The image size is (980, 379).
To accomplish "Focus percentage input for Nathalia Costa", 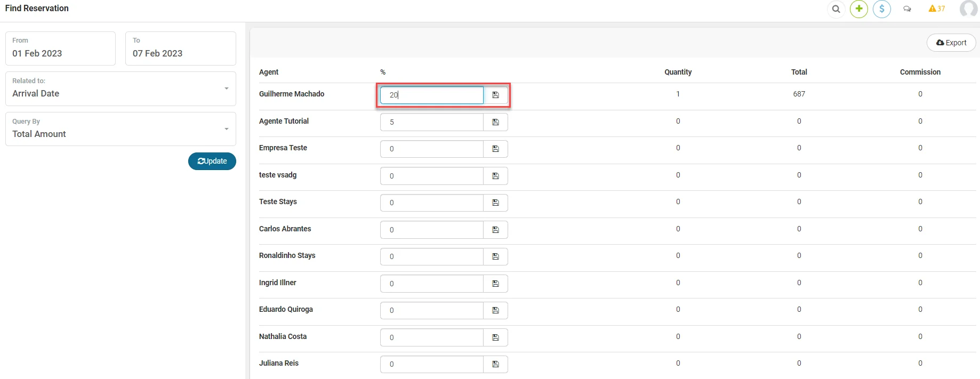I will coord(432,337).
